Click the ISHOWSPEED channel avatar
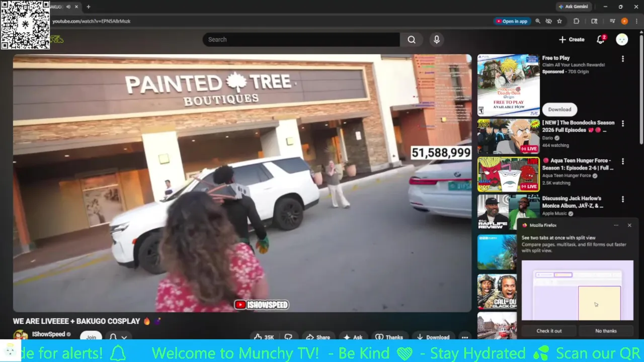644x362 pixels. 20,335
